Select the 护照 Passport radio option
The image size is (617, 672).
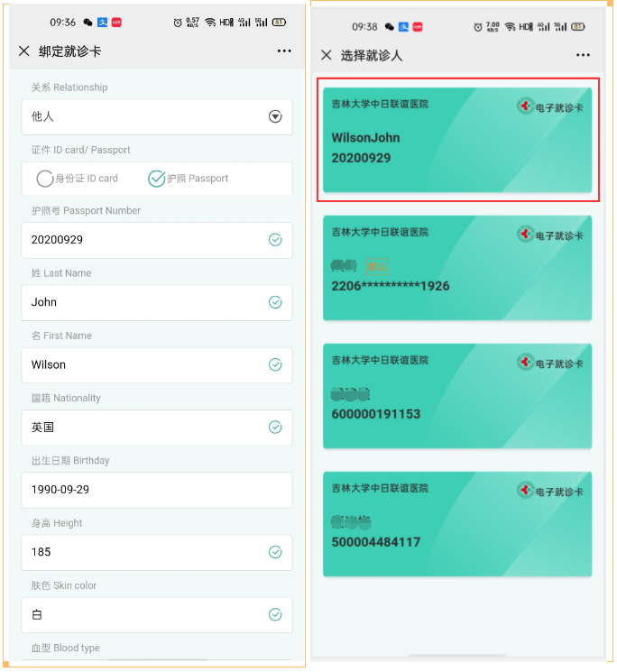pos(156,179)
